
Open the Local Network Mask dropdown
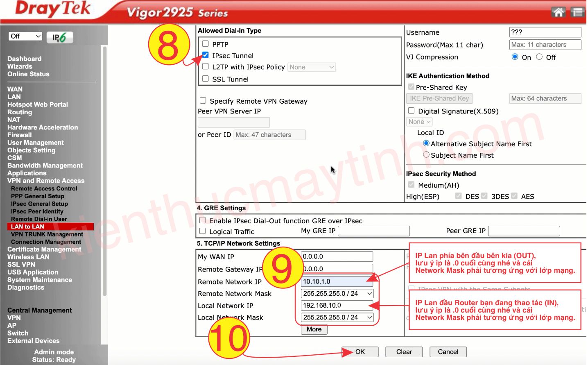coord(337,317)
